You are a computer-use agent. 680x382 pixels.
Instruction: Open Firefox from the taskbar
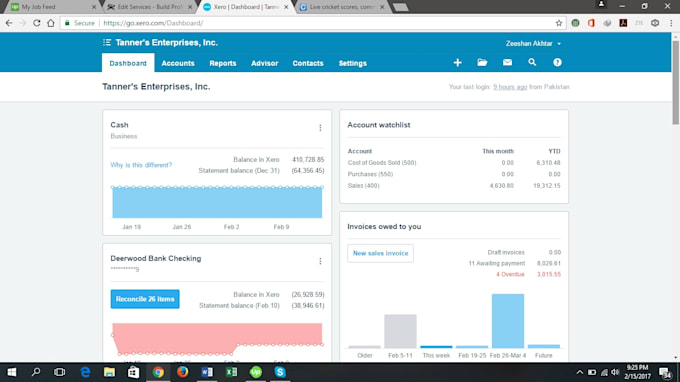[183, 372]
